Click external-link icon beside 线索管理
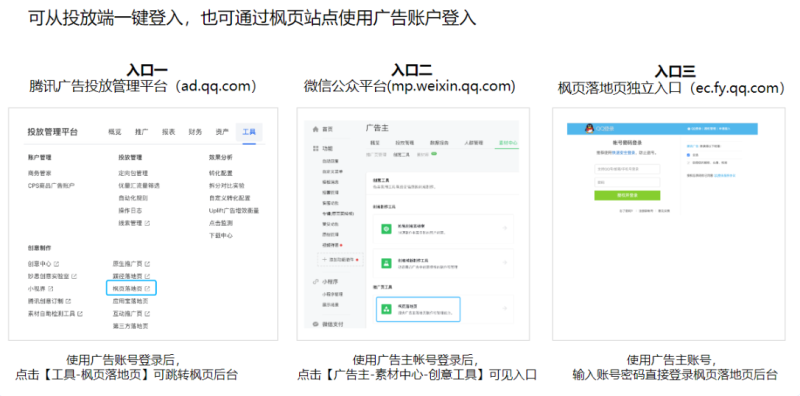 (147, 223)
